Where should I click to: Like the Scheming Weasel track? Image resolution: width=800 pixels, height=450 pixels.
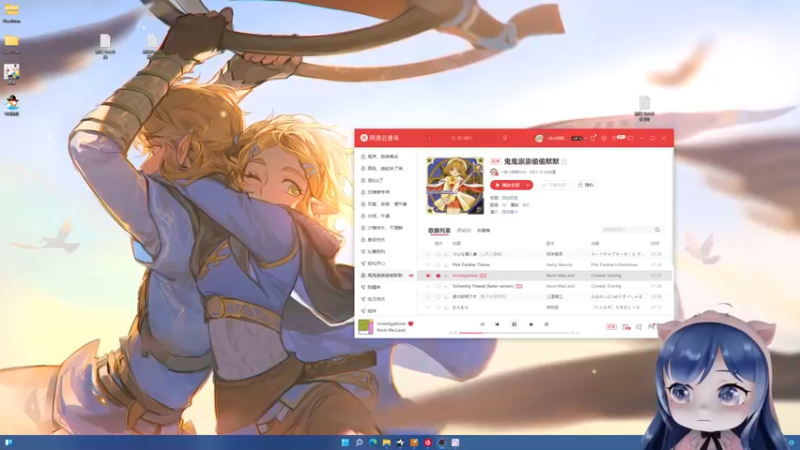pos(438,286)
